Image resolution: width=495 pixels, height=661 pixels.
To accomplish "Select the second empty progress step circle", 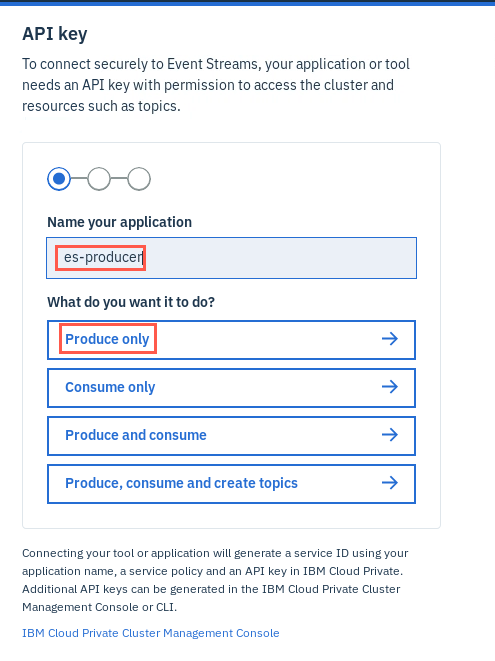I will (x=99, y=179).
